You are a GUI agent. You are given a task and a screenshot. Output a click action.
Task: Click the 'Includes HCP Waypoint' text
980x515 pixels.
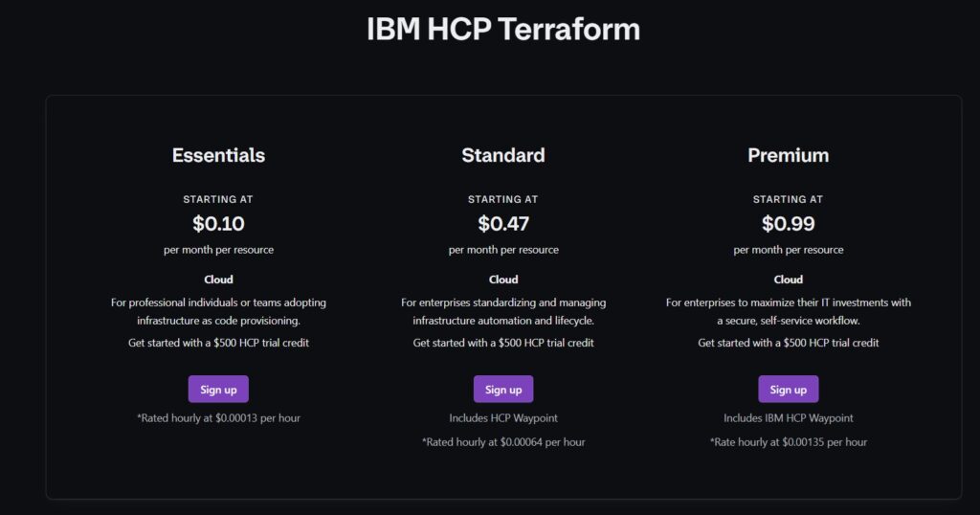point(503,418)
